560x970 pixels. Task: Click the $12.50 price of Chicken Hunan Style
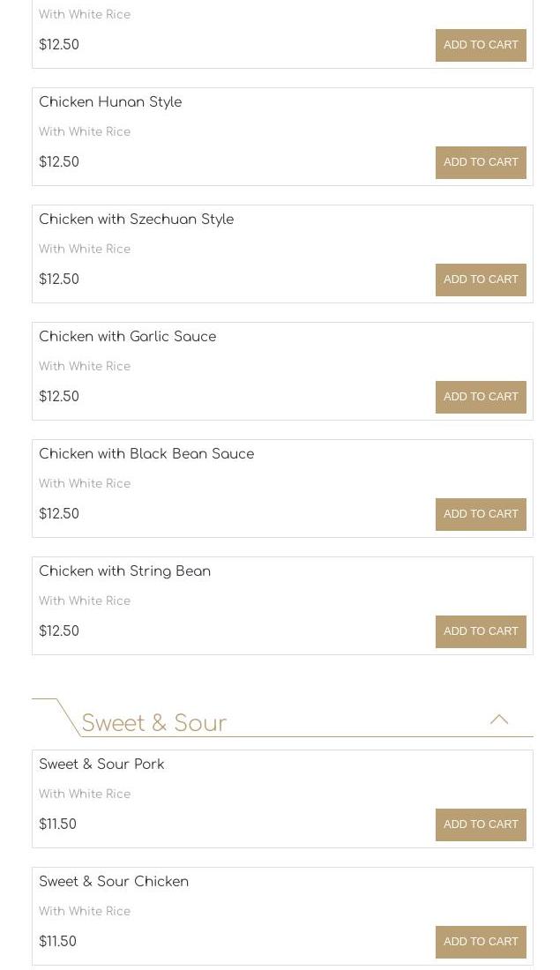pos(59,162)
